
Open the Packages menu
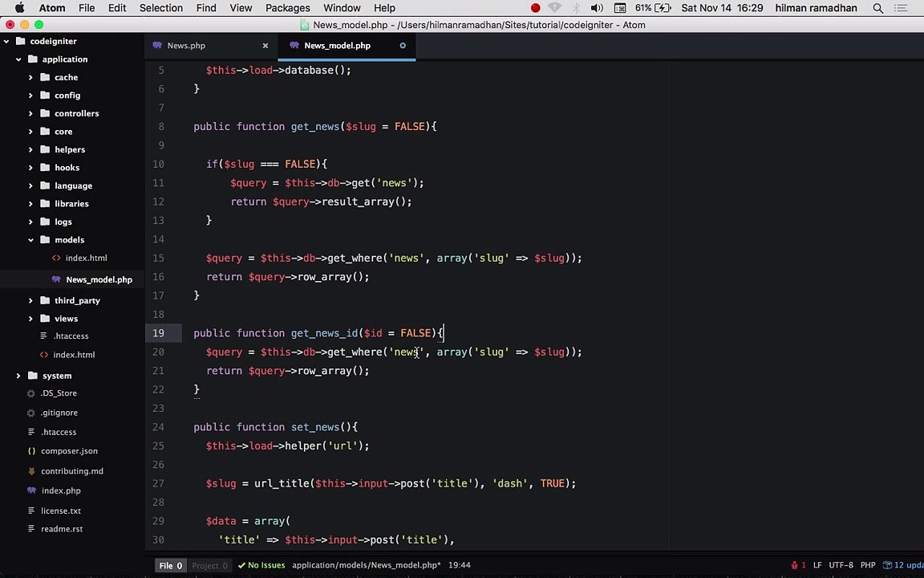(x=288, y=8)
